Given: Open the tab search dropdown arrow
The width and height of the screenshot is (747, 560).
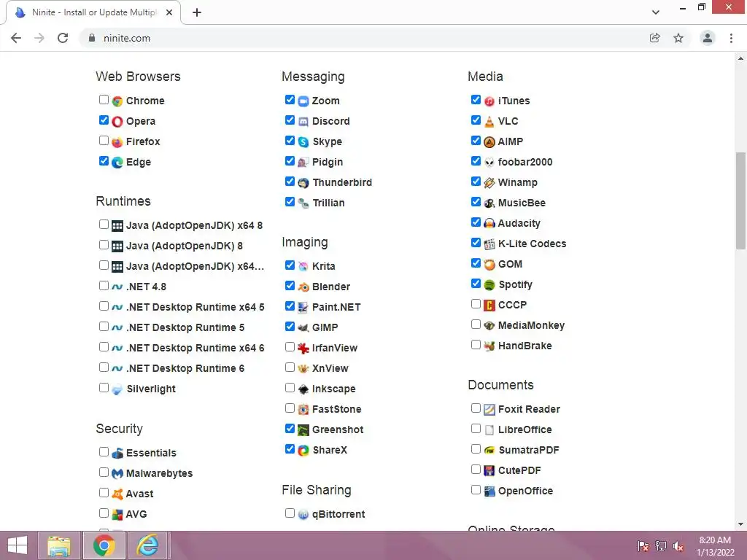Looking at the screenshot, I should [x=656, y=12].
